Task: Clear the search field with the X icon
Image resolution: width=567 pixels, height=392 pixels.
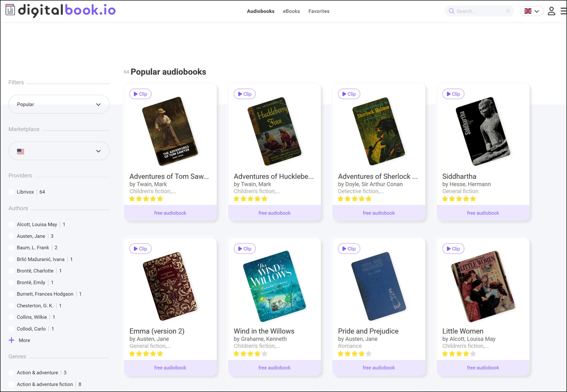Action: coord(508,11)
